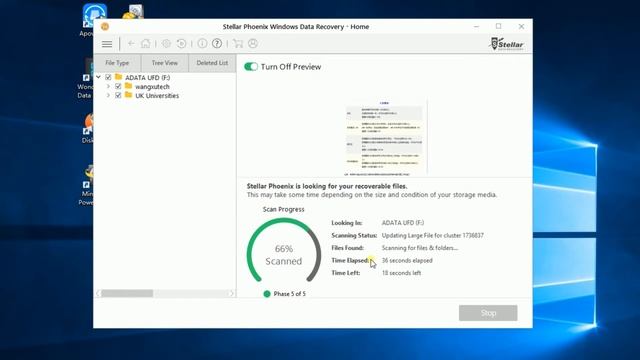Toggle the Turn Off Preview switch
Image resolution: width=640 pixels, height=360 pixels.
pyautogui.click(x=251, y=67)
